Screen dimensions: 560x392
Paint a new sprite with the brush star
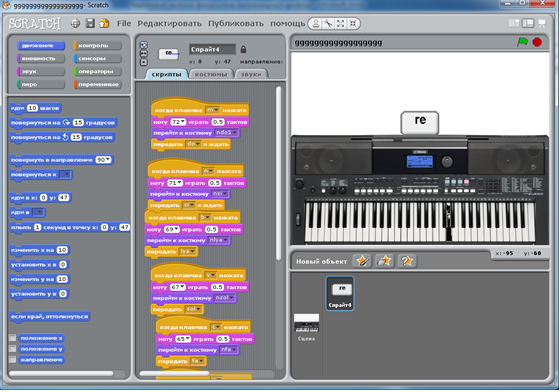[362, 261]
